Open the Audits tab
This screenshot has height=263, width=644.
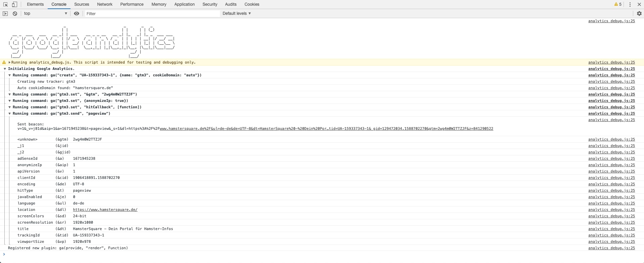coord(231,4)
